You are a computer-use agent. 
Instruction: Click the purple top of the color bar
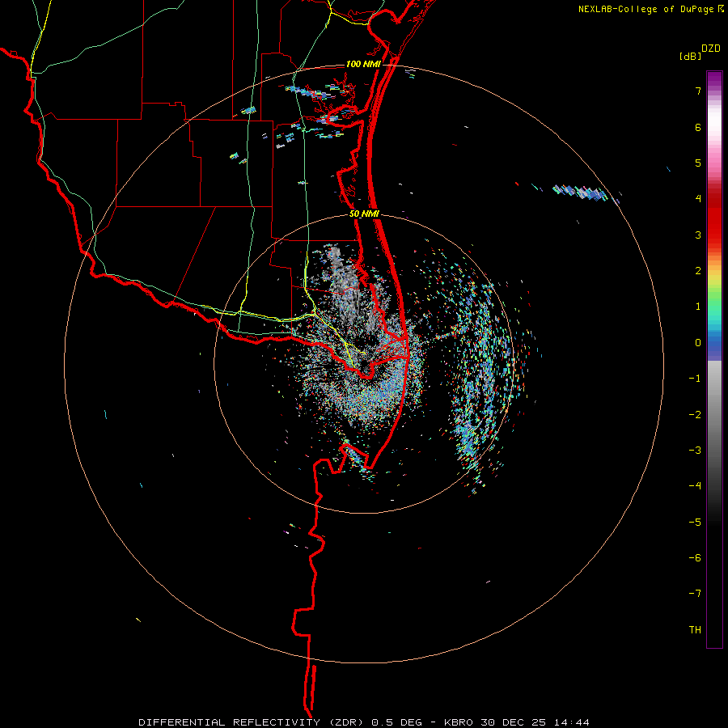tap(714, 79)
